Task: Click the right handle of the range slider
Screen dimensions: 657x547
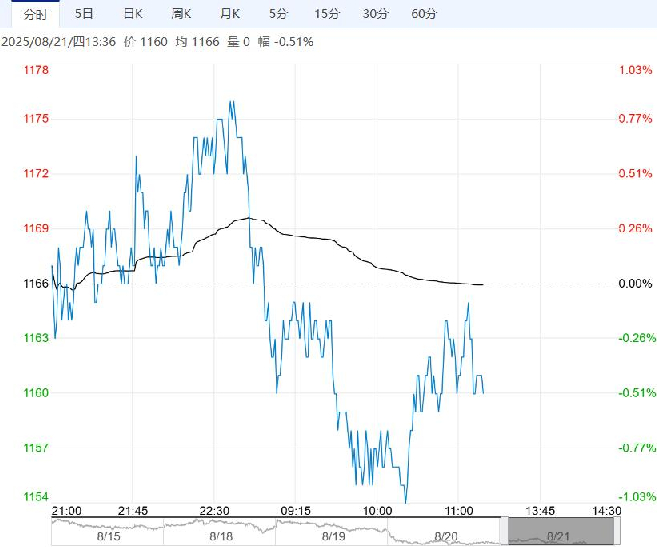Action: pos(617,531)
